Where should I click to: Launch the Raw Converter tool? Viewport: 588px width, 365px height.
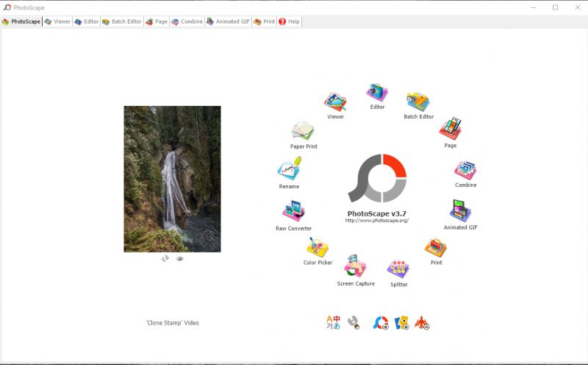(x=293, y=211)
